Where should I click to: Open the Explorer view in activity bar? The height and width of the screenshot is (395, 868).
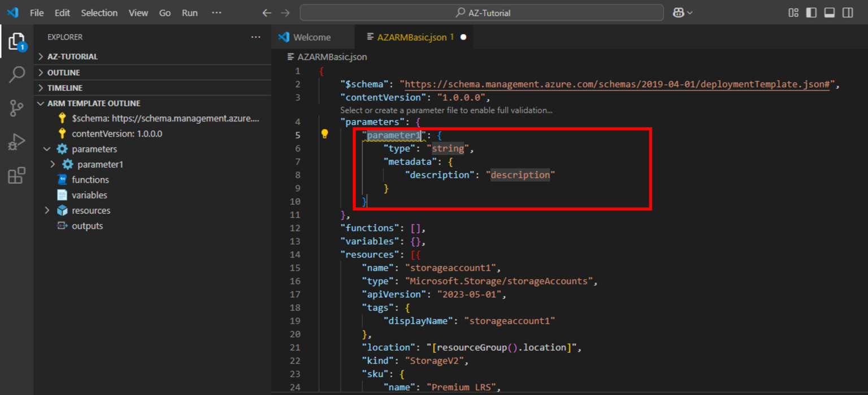pos(16,42)
